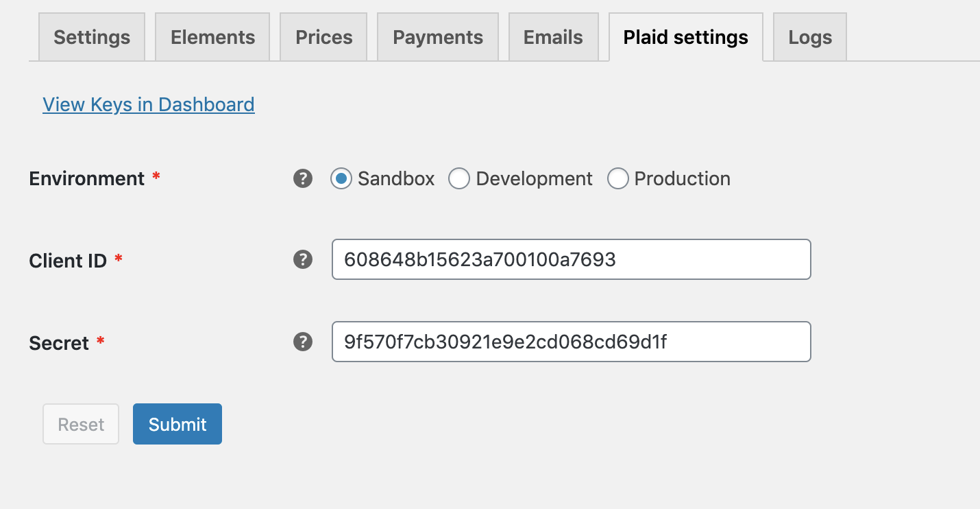
Task: Click the Reset button
Action: pyautogui.click(x=81, y=424)
